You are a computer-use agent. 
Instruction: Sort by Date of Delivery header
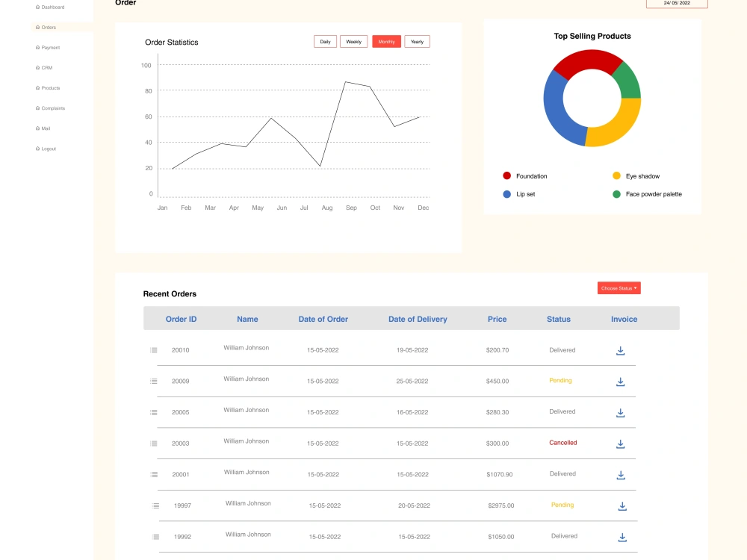pos(418,319)
